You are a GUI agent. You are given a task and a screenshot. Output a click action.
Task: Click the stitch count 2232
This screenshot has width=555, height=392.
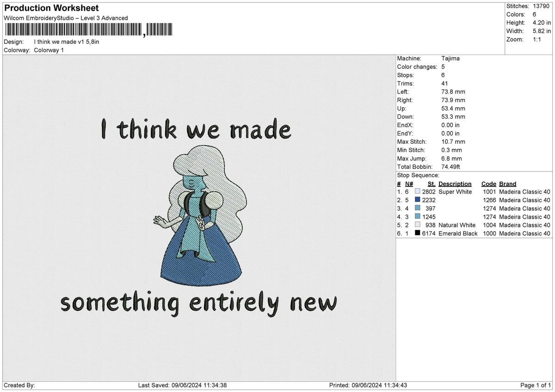coord(429,200)
